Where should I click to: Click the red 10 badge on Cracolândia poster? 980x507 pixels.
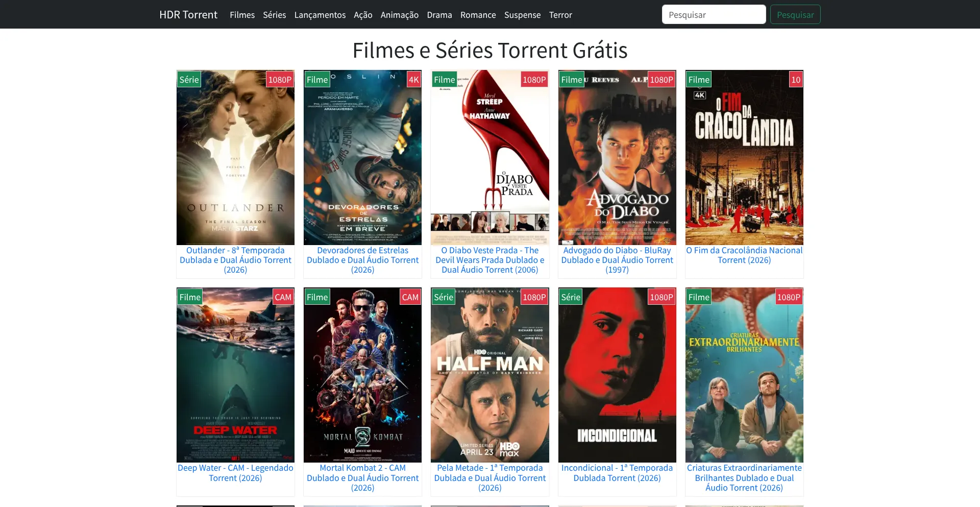(x=796, y=80)
